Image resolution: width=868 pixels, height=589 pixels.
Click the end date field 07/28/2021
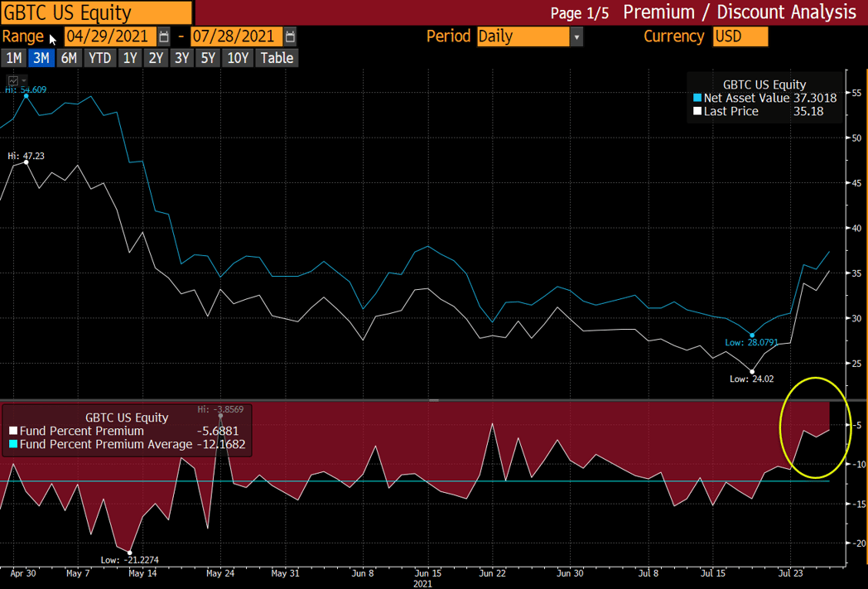pyautogui.click(x=236, y=36)
